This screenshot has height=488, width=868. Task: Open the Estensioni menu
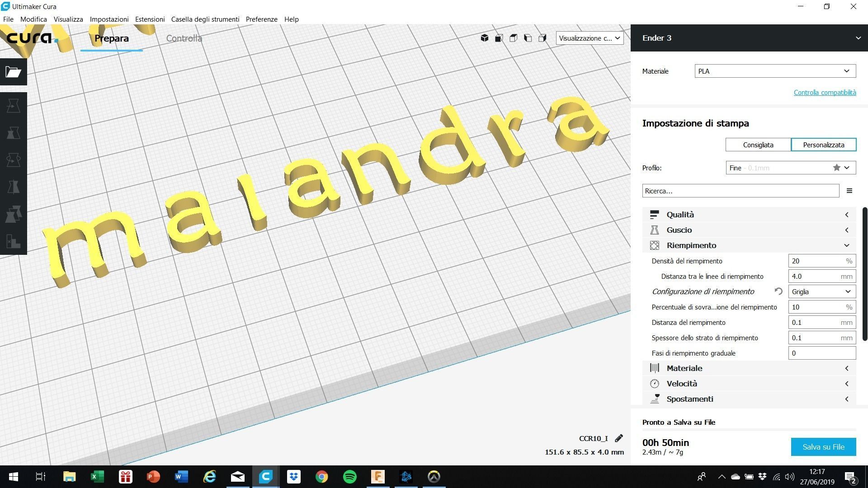point(150,19)
